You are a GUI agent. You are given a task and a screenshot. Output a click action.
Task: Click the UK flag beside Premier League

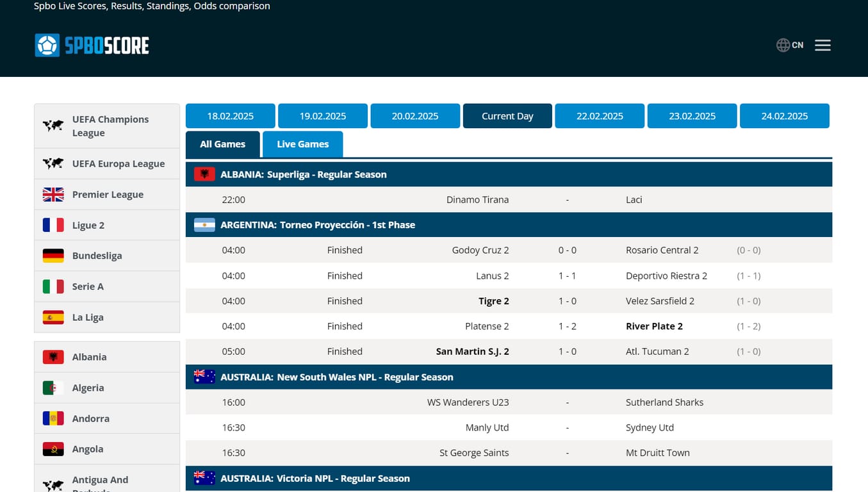(x=53, y=195)
